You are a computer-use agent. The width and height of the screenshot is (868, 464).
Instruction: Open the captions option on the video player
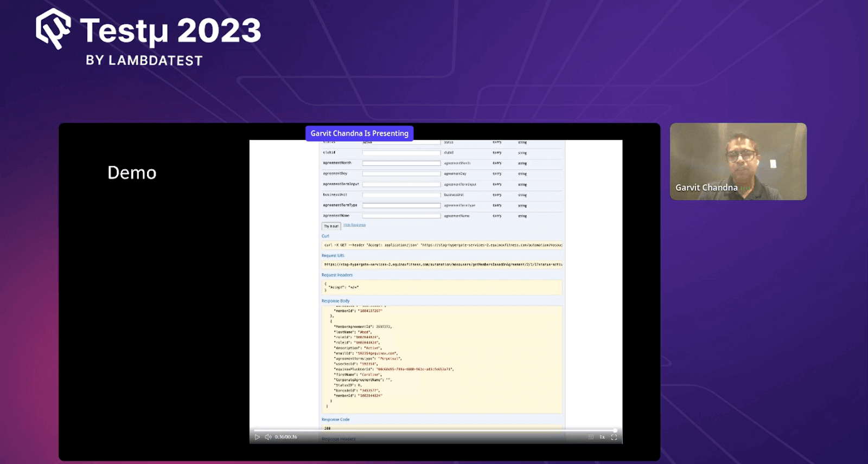(x=591, y=437)
